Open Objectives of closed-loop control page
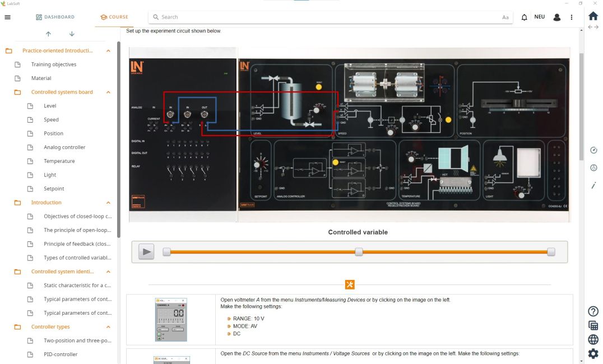The height and width of the screenshot is (364, 603). 78,216
